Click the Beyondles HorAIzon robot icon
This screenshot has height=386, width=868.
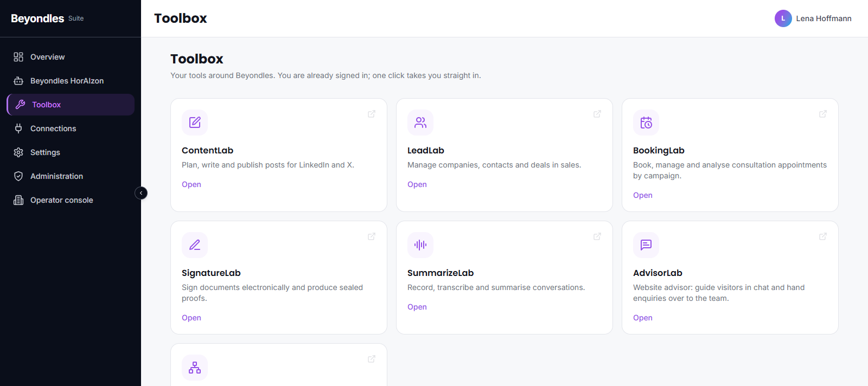[x=18, y=81]
